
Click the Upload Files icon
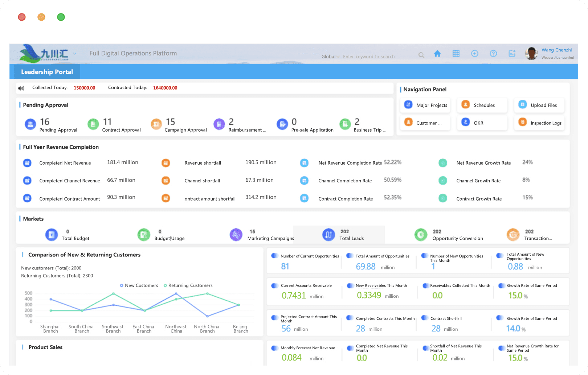pyautogui.click(x=522, y=104)
